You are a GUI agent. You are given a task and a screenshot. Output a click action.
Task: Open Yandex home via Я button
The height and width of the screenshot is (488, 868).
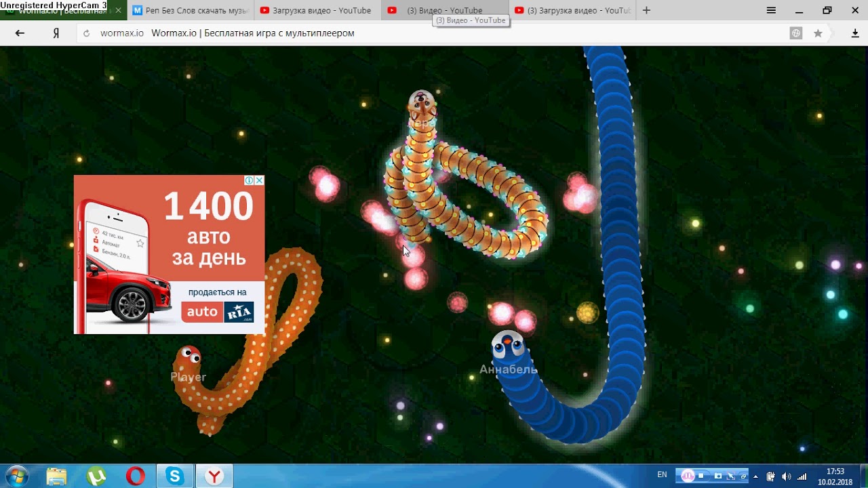pyautogui.click(x=56, y=33)
